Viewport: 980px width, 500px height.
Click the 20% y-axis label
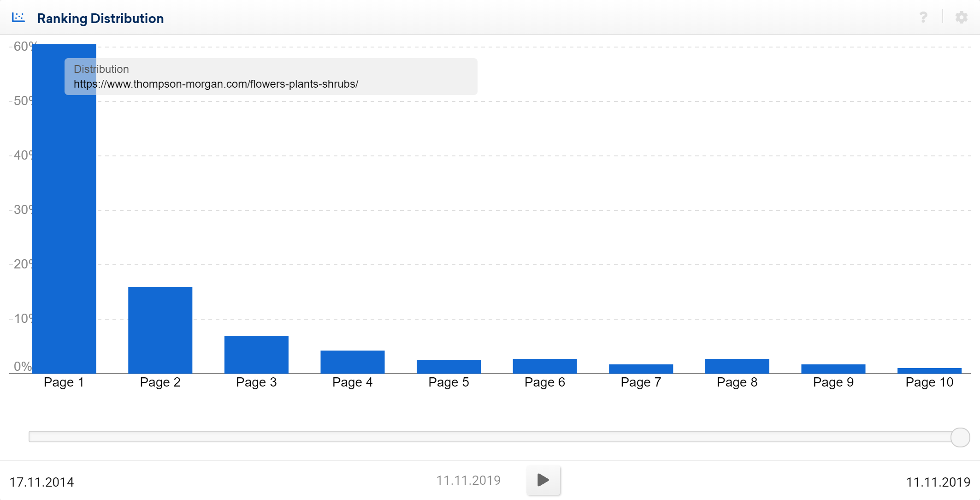pos(23,264)
